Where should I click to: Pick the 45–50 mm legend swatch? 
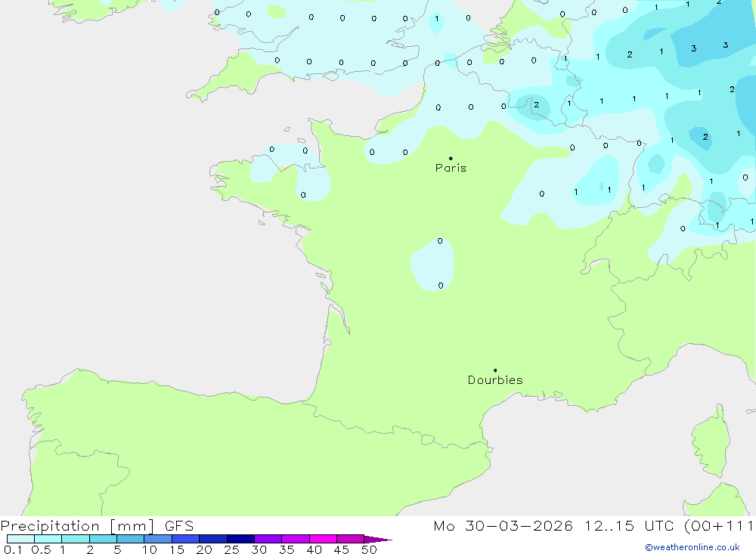point(351,539)
